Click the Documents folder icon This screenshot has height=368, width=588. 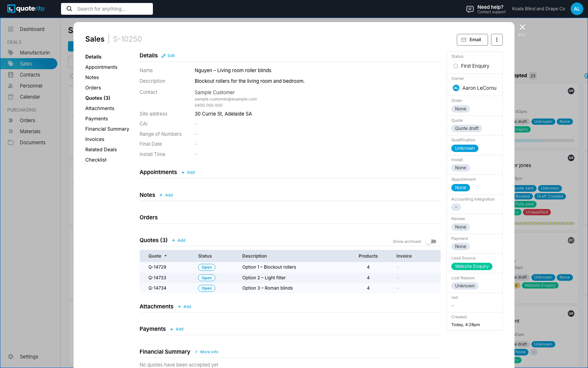11,142
